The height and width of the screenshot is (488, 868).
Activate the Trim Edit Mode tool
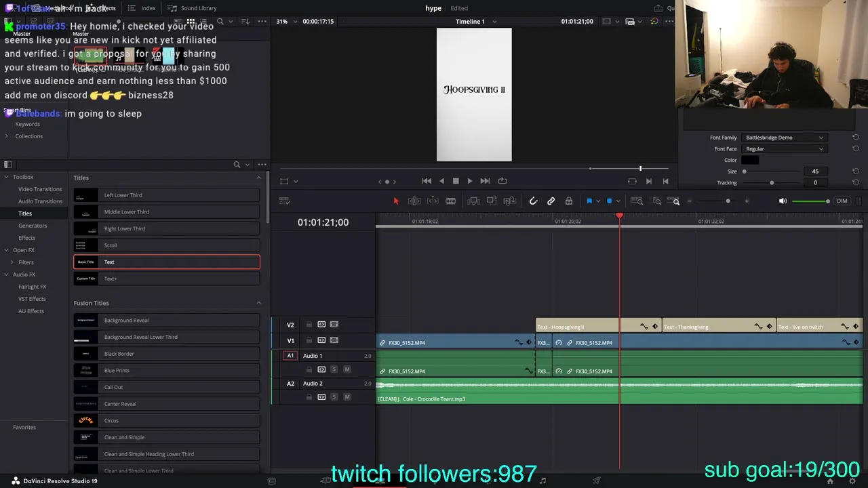(414, 201)
